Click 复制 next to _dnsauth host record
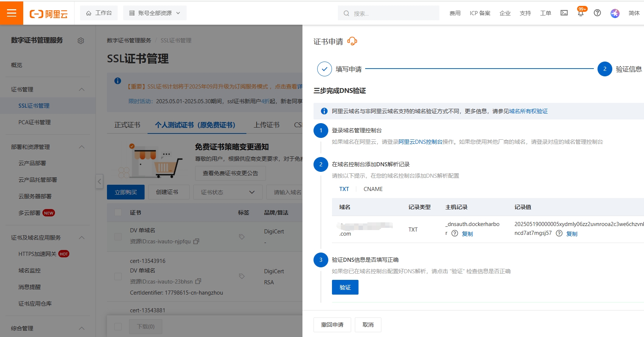 pos(467,234)
